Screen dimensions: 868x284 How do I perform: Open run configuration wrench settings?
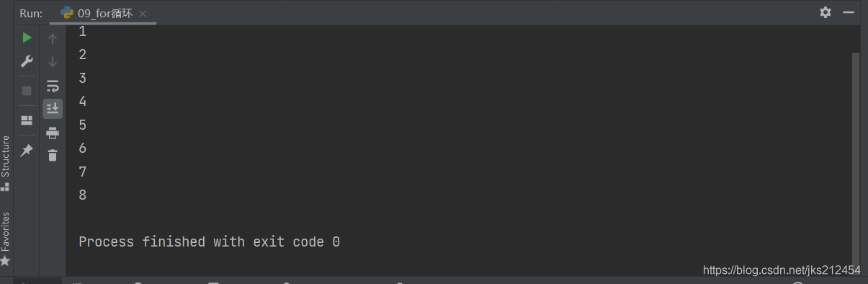click(x=27, y=61)
